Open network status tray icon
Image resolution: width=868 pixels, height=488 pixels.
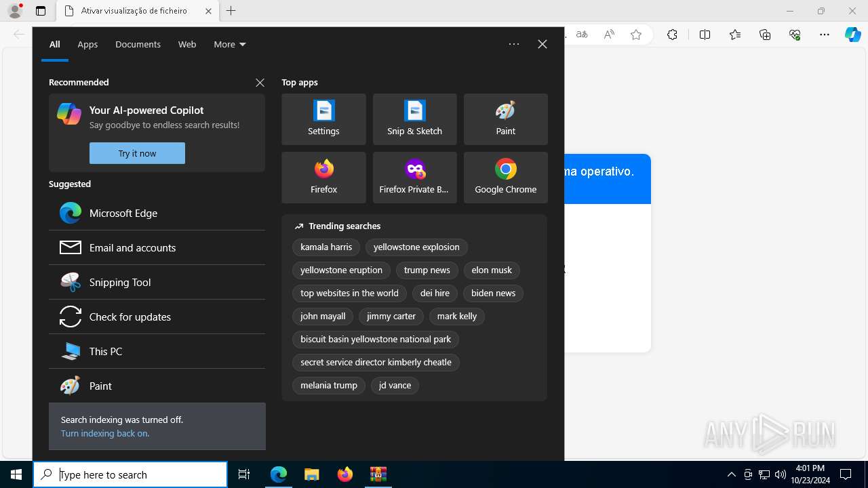point(764,474)
